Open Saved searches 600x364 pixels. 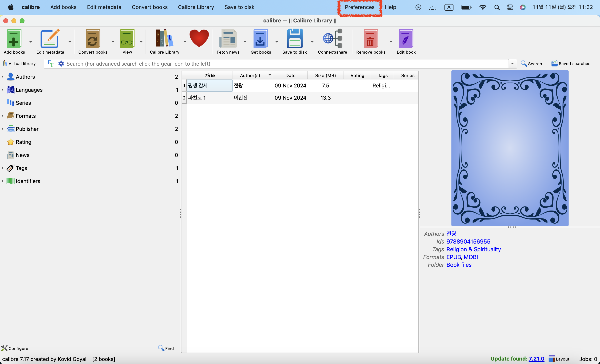coord(571,63)
